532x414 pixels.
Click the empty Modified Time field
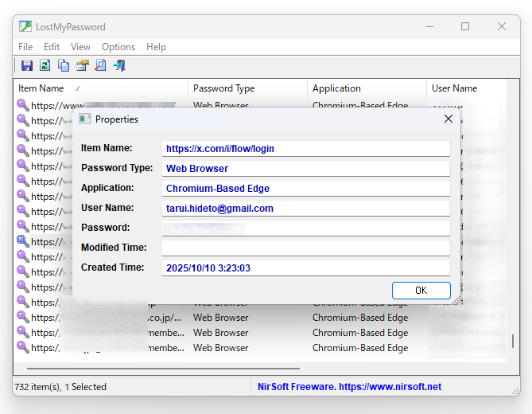pos(306,248)
